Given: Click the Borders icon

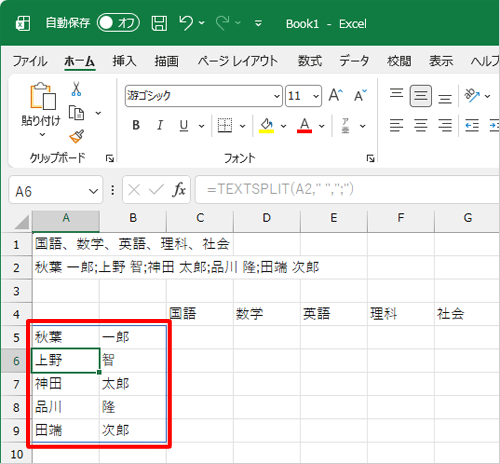Looking at the screenshot, I should click(x=225, y=126).
